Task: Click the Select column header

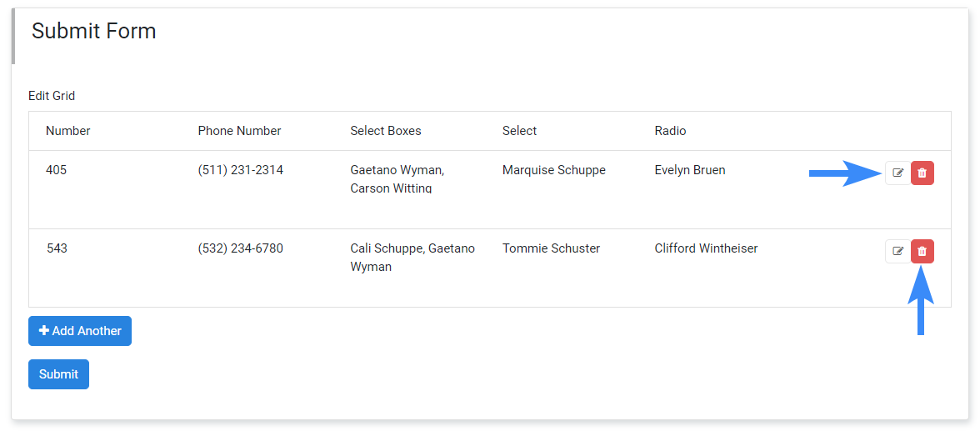Action: coord(519,131)
